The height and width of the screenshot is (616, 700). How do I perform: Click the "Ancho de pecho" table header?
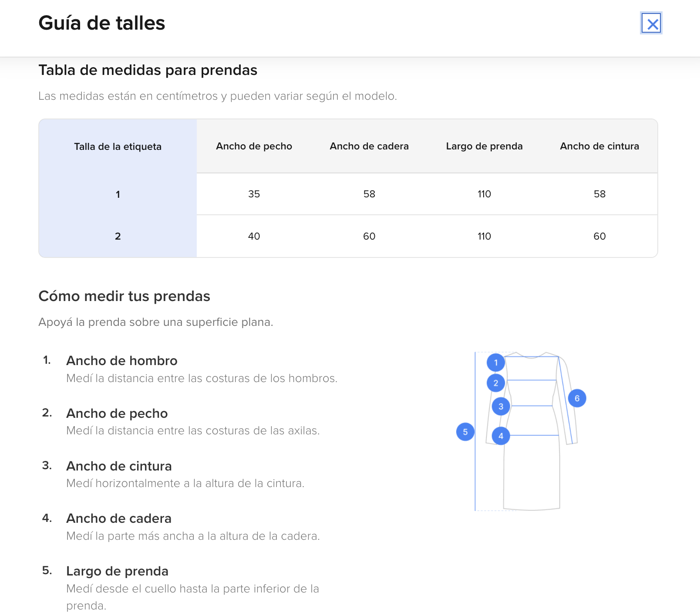point(254,146)
